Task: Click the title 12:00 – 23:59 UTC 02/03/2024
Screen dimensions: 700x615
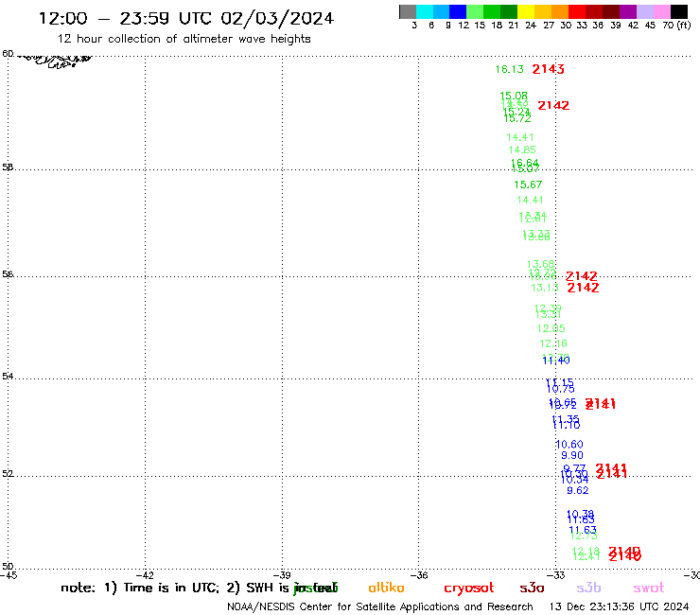Action: [186, 18]
